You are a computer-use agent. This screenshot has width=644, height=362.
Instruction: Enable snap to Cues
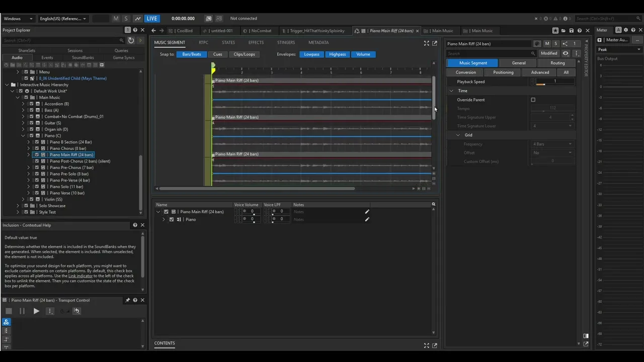click(217, 54)
